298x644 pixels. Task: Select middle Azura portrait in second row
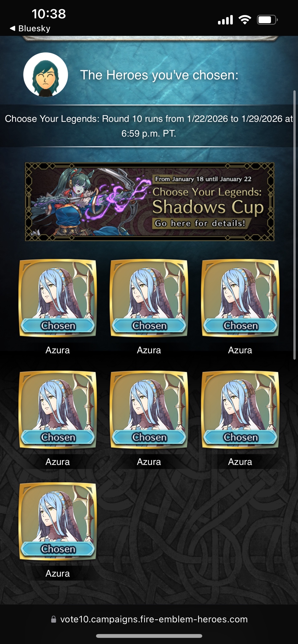[149, 410]
